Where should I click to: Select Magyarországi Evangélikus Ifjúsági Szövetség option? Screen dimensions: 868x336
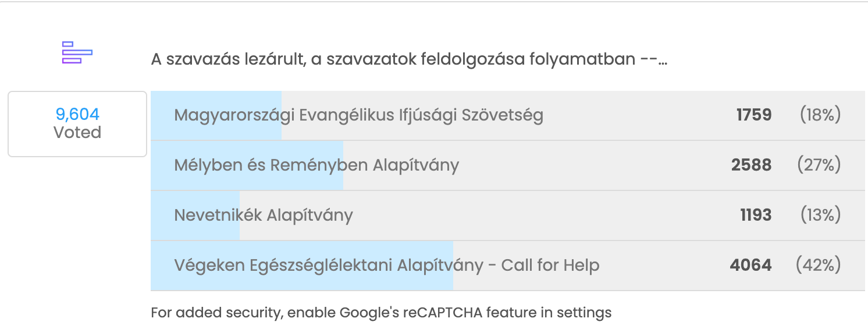click(358, 115)
